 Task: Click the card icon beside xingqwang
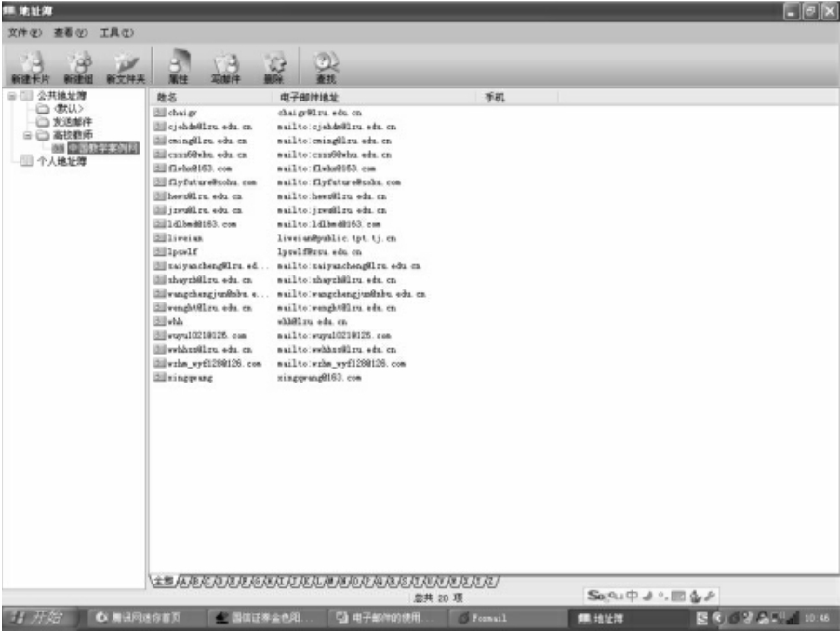pyautogui.click(x=159, y=377)
